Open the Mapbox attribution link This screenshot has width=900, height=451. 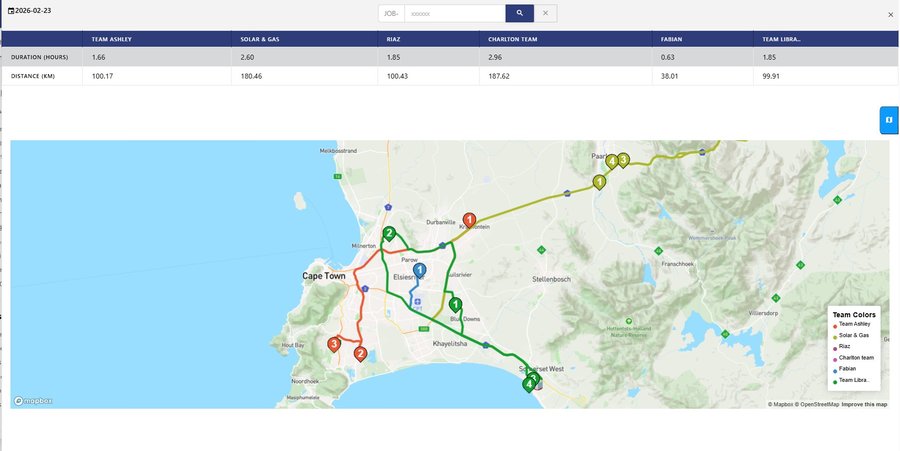click(780, 405)
